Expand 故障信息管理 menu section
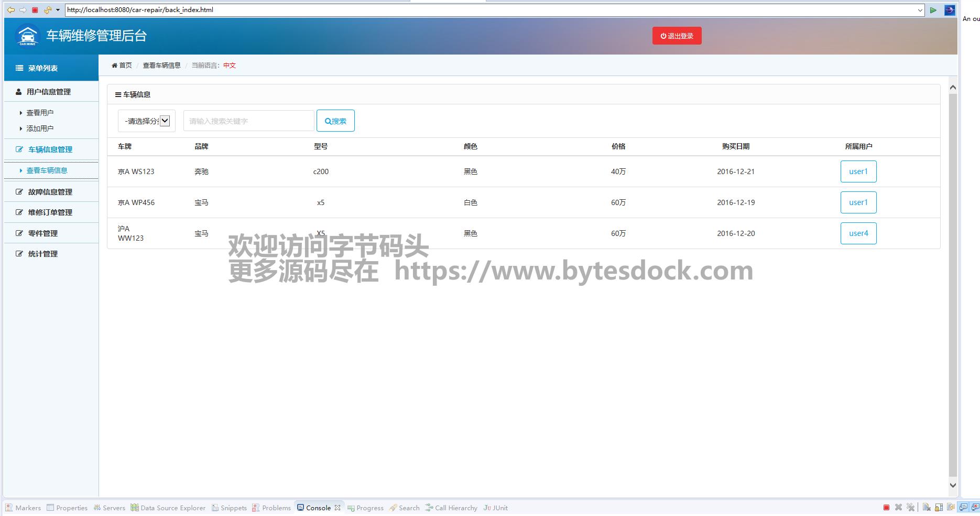980x516 pixels. coord(50,192)
